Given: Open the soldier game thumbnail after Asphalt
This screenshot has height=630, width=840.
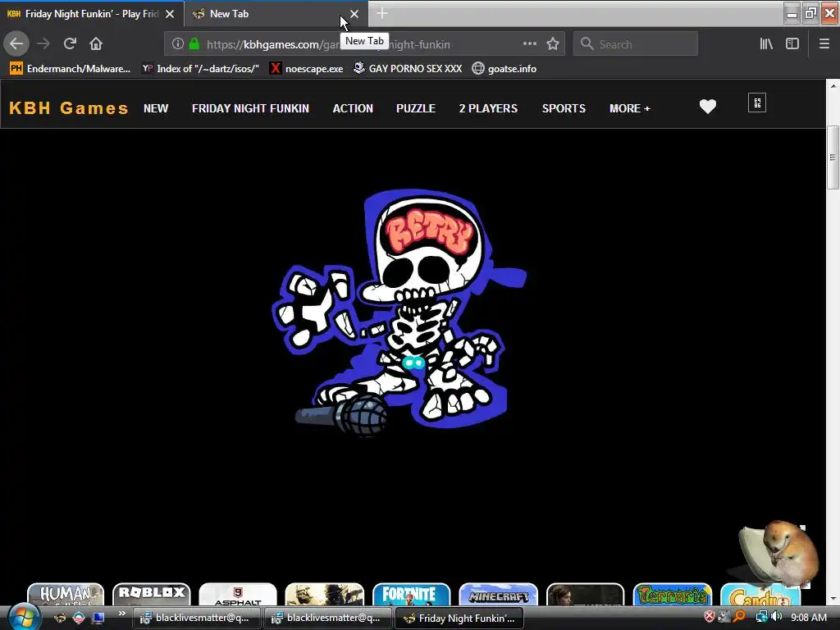Looking at the screenshot, I should (x=325, y=594).
